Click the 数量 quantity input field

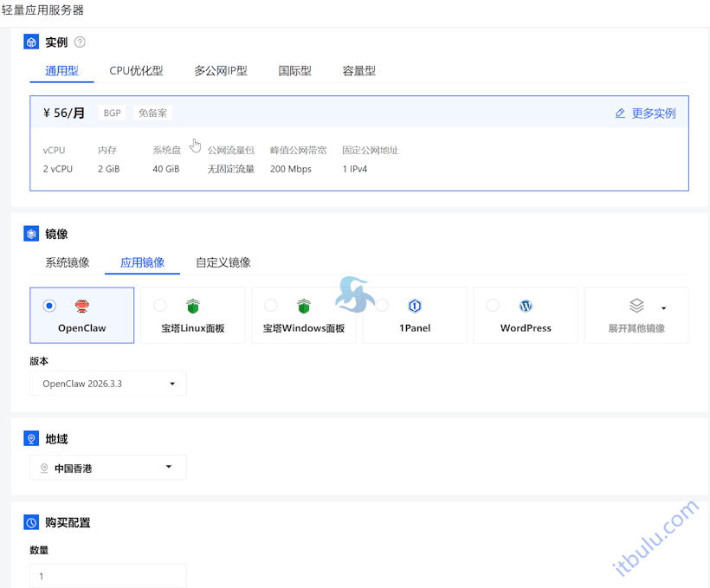[x=107, y=575]
